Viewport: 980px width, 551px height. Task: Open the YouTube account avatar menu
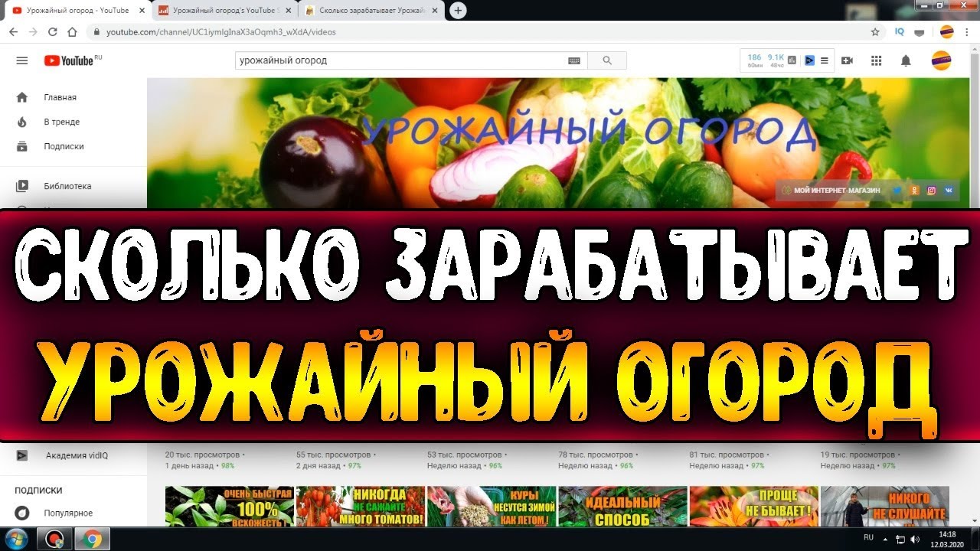pos(941,60)
